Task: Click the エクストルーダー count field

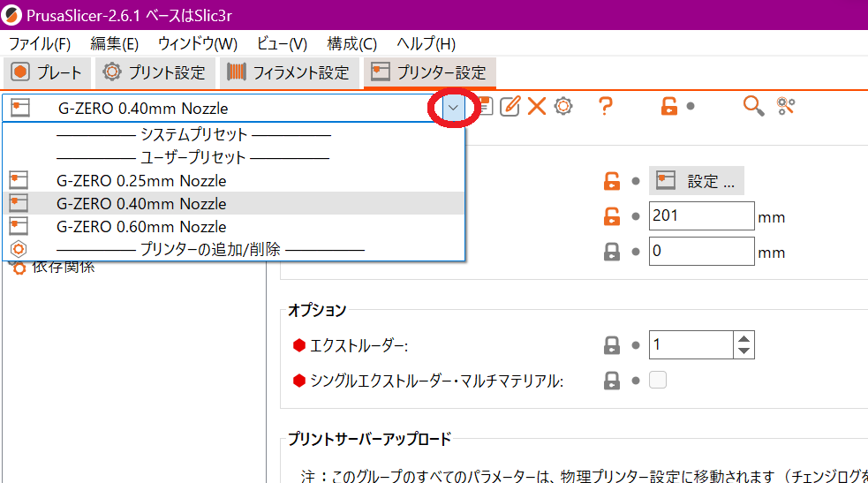Action: click(x=691, y=344)
